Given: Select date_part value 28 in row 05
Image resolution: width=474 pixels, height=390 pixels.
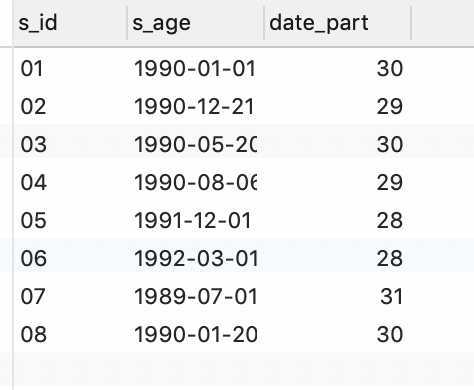Looking at the screenshot, I should pyautogui.click(x=337, y=221).
